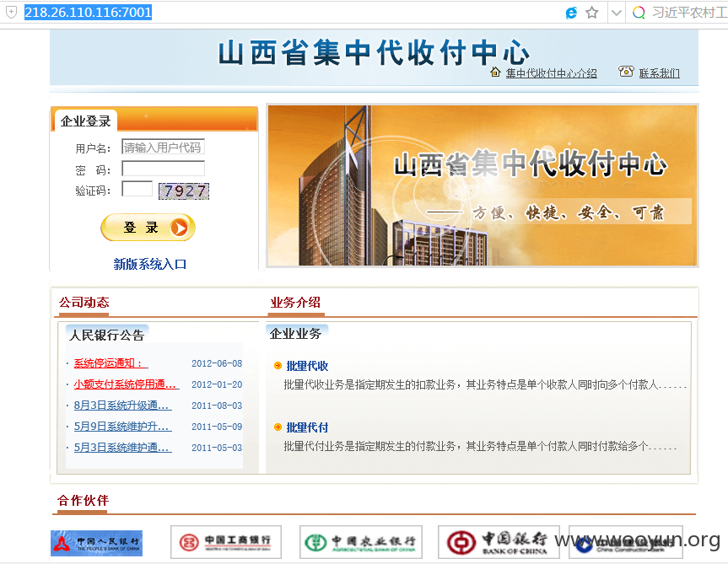Click the orange arrow icon on 登录 button

point(179,228)
